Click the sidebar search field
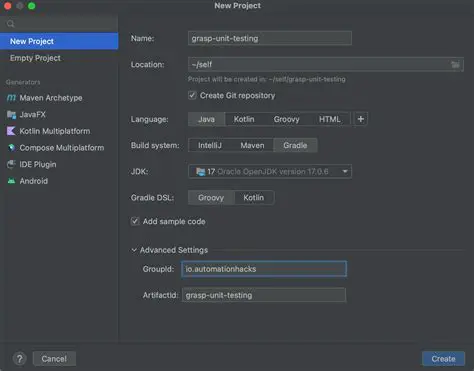This screenshot has width=474, height=371. coord(59,24)
